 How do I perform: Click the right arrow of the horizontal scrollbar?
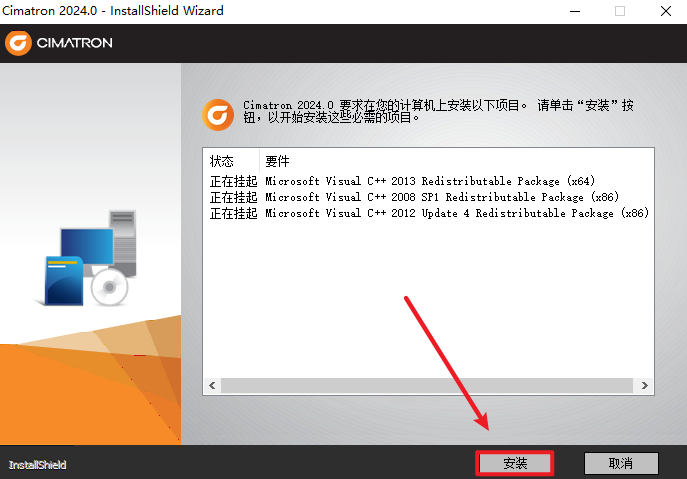coord(646,385)
